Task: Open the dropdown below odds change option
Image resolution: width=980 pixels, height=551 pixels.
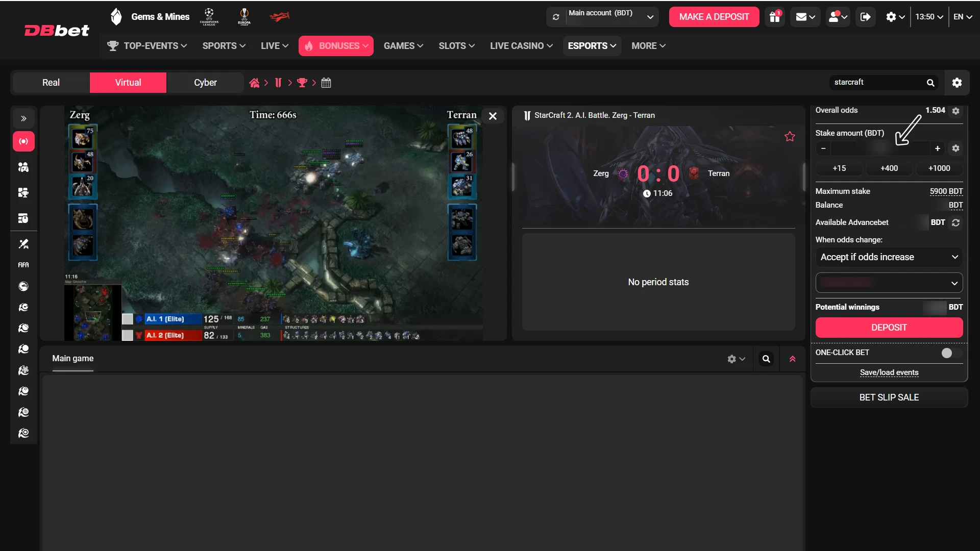Action: (x=889, y=283)
